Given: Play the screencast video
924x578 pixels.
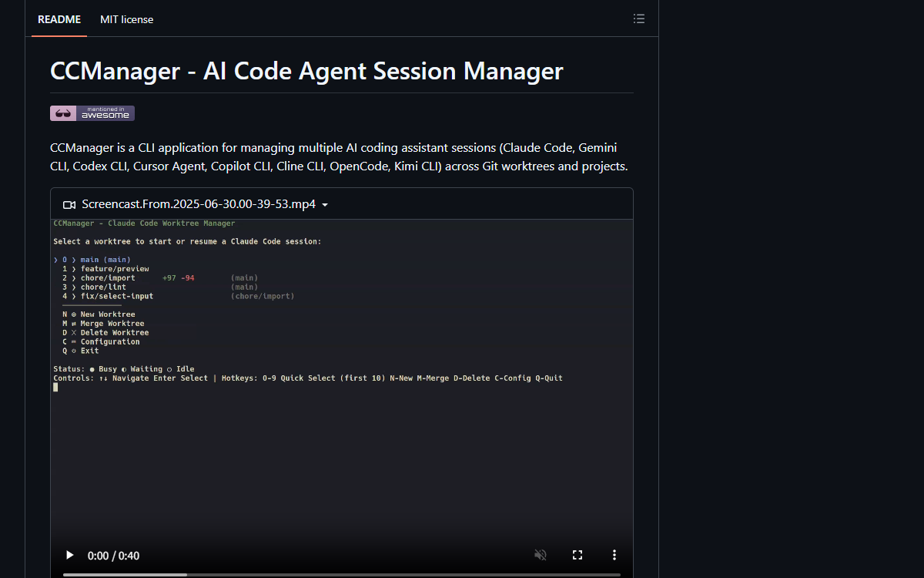Looking at the screenshot, I should 70,555.
